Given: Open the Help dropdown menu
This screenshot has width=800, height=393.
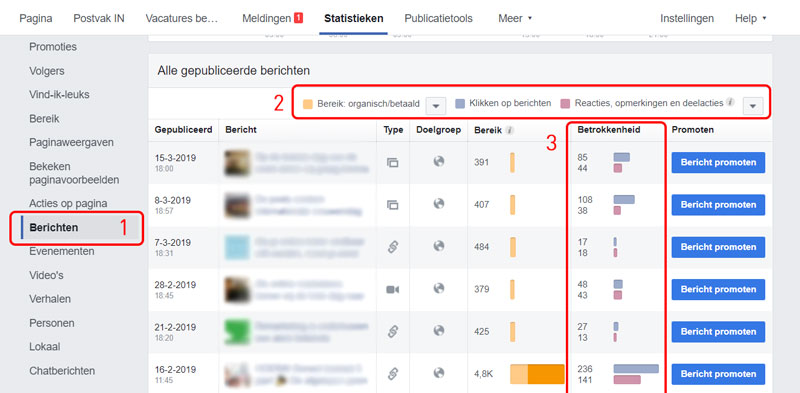Looking at the screenshot, I should (x=751, y=18).
